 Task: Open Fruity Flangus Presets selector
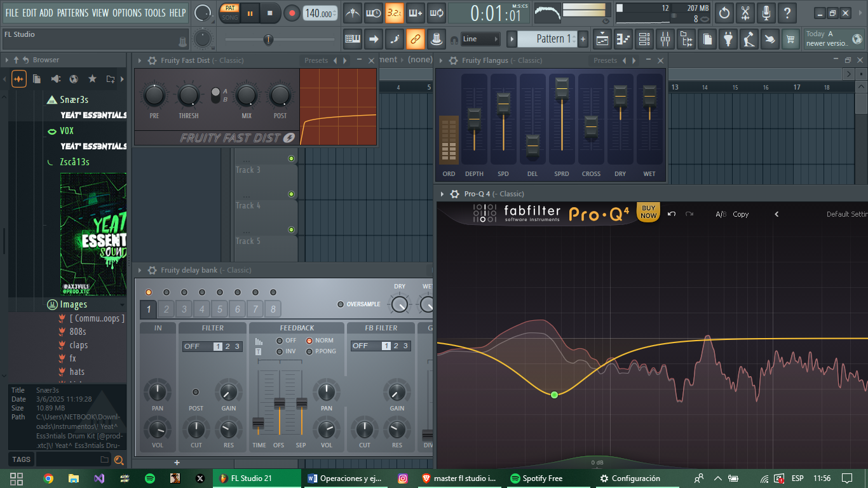[605, 60]
